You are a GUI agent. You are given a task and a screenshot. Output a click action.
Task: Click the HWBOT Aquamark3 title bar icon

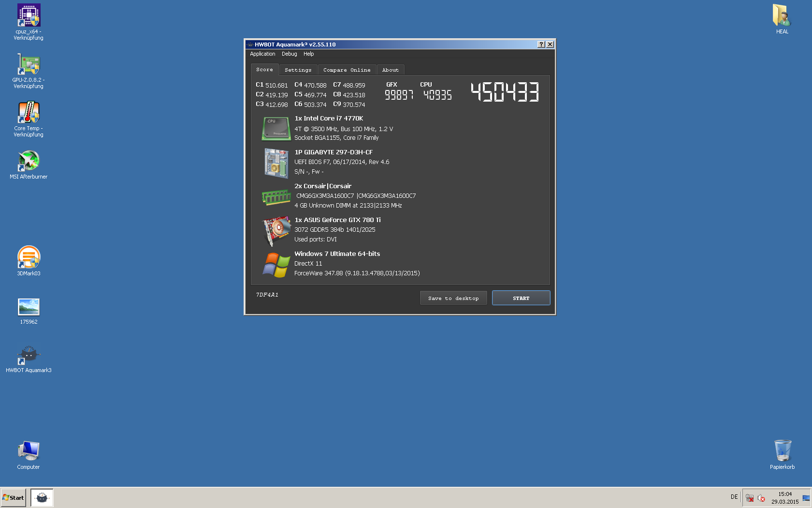point(250,45)
